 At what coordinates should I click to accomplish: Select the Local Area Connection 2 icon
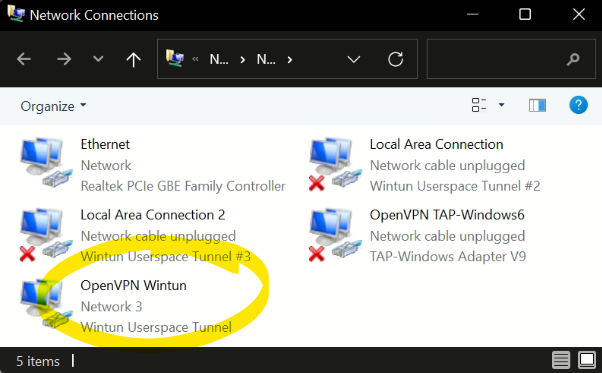point(46,235)
